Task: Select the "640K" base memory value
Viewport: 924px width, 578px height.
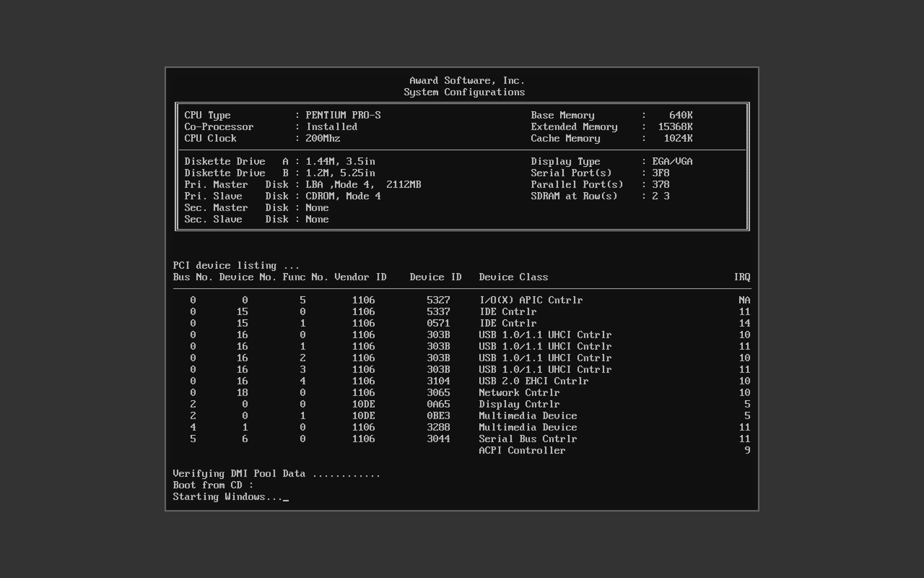Action: tap(681, 116)
